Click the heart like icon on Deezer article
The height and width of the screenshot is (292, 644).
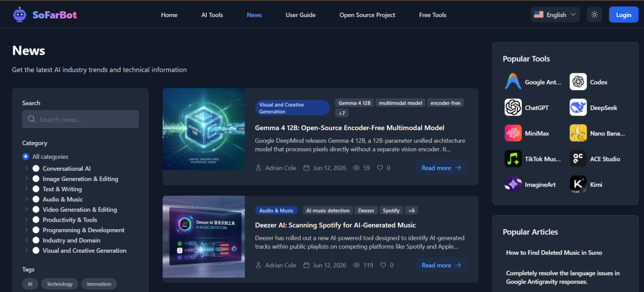(x=383, y=265)
